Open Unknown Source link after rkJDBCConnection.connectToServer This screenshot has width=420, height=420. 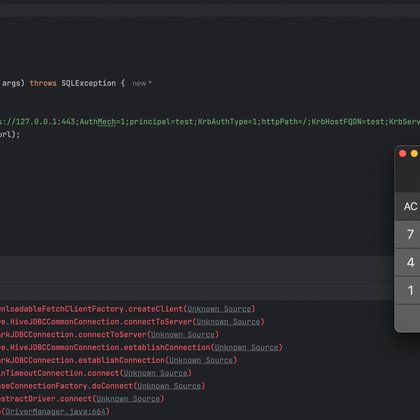pos(183,334)
